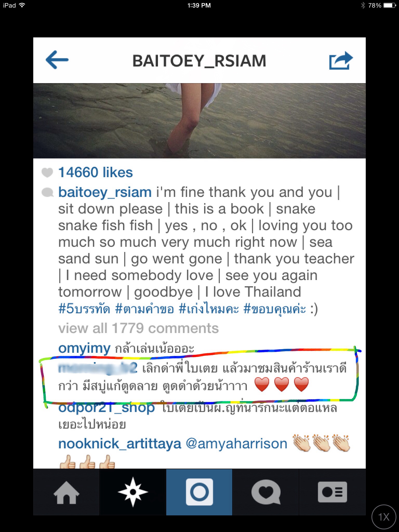
Task: Tap the #5บรรทัด hashtag
Action: (84, 309)
